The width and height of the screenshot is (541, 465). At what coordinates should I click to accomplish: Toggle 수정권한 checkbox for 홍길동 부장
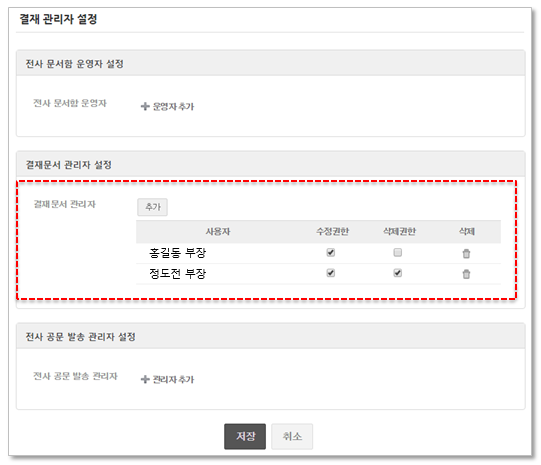[331, 253]
